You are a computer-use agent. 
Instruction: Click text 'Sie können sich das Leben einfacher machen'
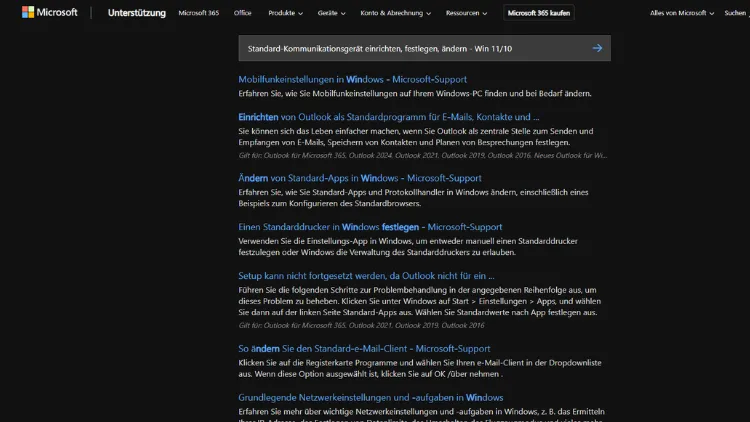pos(416,136)
